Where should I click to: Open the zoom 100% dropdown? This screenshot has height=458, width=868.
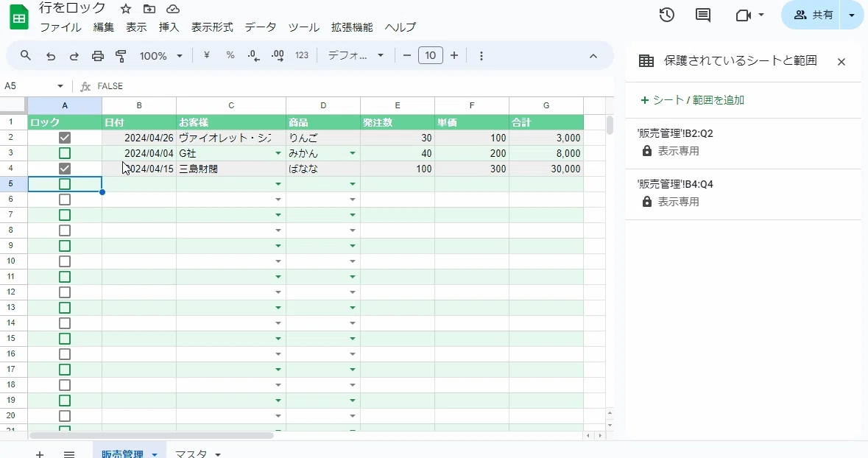[x=161, y=55]
